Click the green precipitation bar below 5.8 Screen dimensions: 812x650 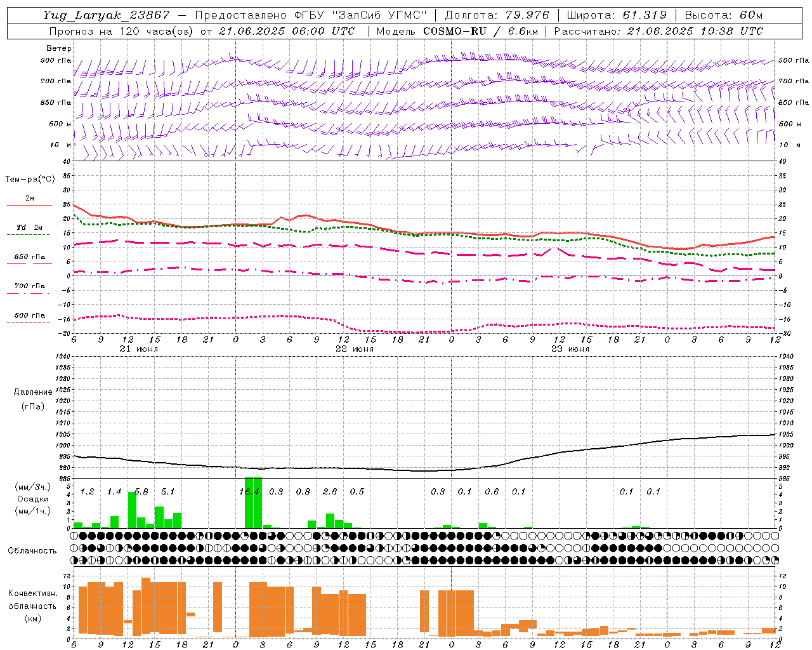click(x=132, y=510)
